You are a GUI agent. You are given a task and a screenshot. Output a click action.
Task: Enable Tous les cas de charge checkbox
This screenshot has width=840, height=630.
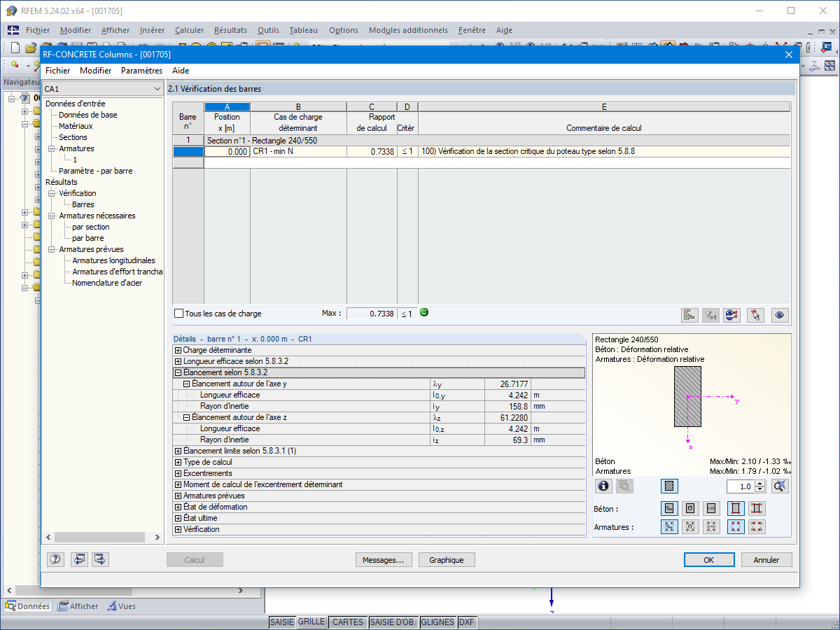tap(178, 314)
